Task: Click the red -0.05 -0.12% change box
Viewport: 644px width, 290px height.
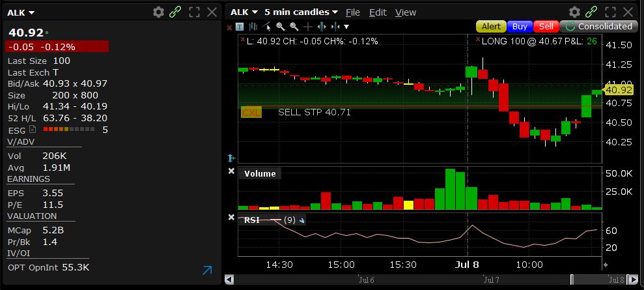Action: [x=57, y=46]
